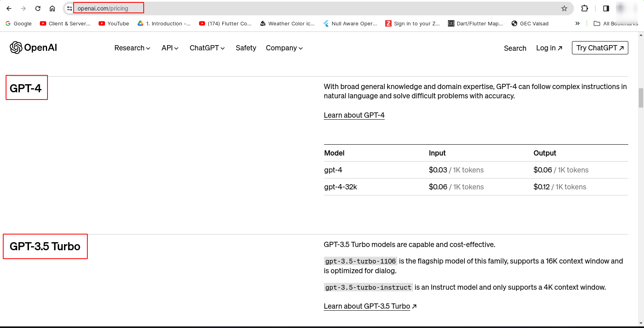
Task: Click the scrollbar down arrow
Action: pos(641,323)
